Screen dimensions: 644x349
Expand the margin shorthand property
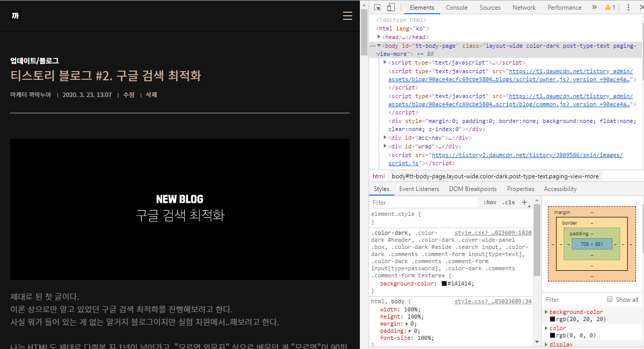click(x=407, y=324)
